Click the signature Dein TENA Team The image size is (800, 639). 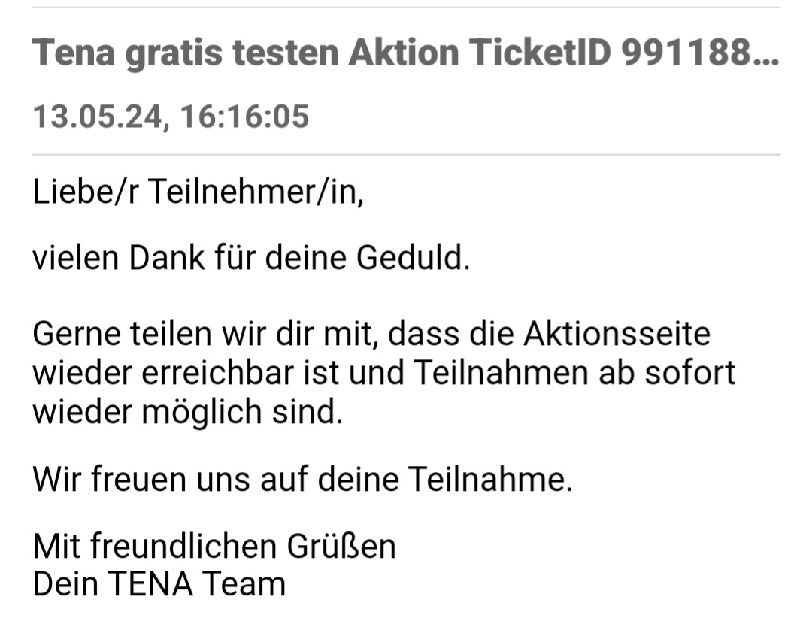pyautogui.click(x=159, y=584)
